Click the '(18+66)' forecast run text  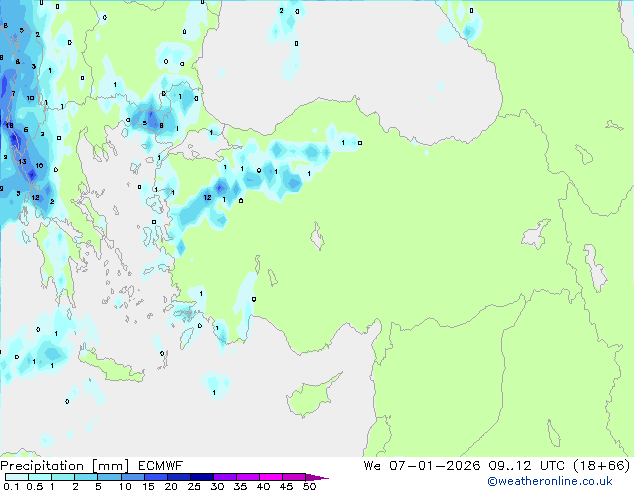(x=602, y=466)
